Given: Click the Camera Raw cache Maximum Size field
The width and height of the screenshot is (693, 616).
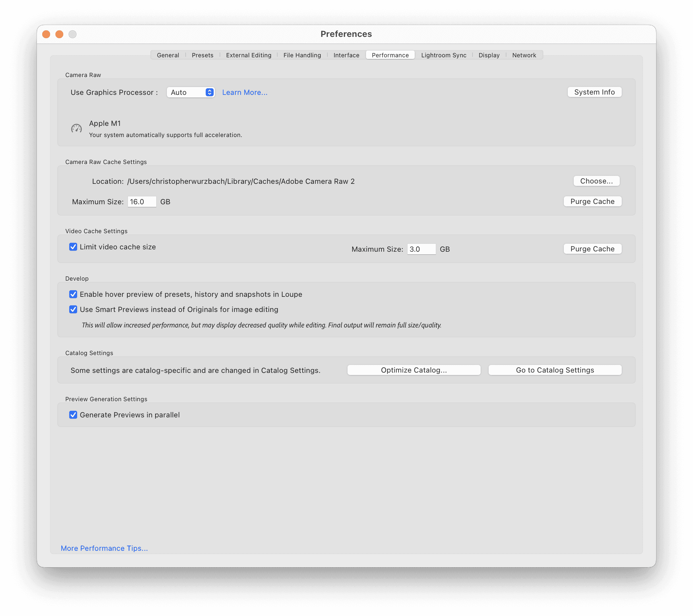Looking at the screenshot, I should point(141,202).
